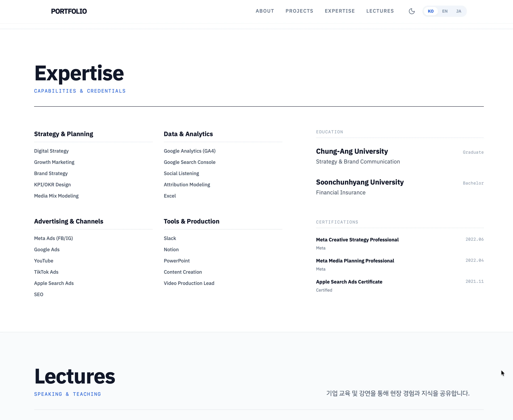Viewport: 513px width, 420px height.
Task: Select the SEO skill item
Action: (x=39, y=294)
